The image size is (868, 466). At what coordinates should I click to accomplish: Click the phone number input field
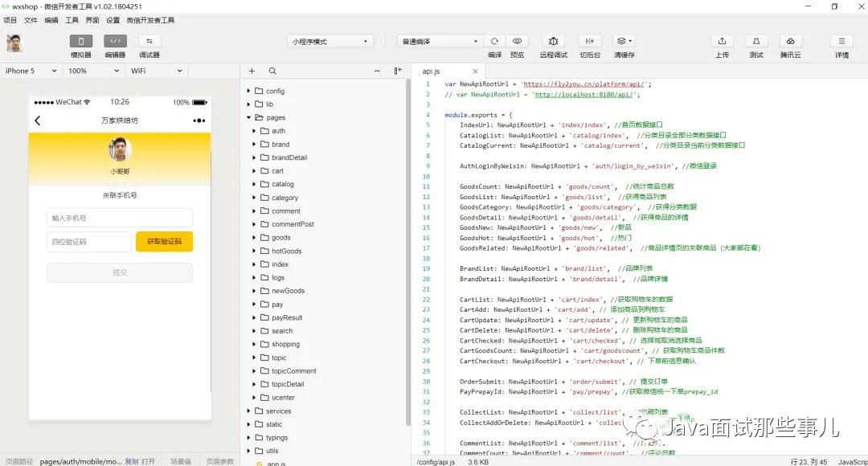point(119,217)
